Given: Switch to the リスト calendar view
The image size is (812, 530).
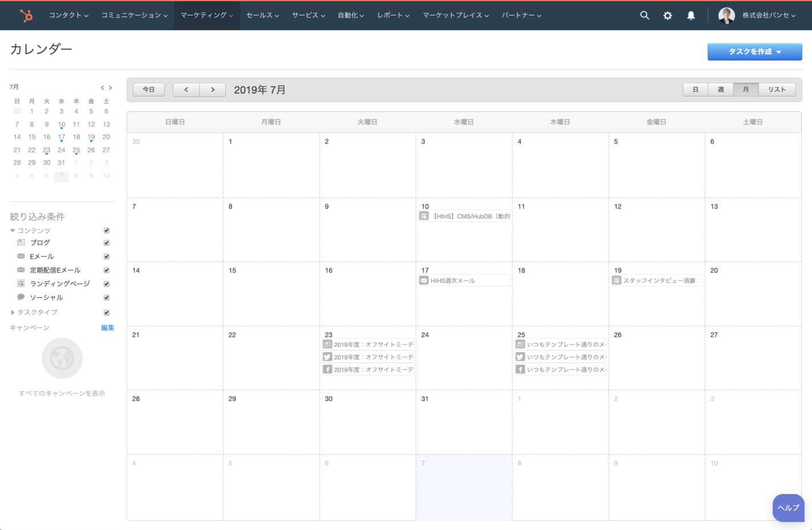Looking at the screenshot, I should pyautogui.click(x=777, y=90).
